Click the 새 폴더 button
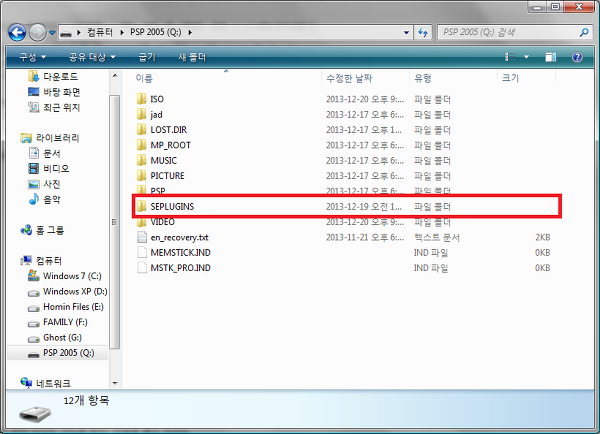The height and width of the screenshot is (434, 600). tap(192, 57)
